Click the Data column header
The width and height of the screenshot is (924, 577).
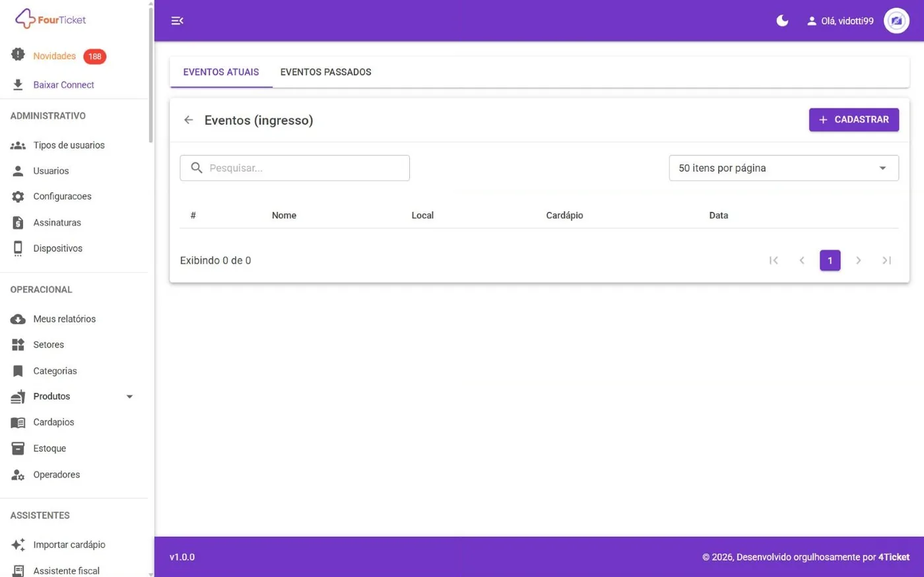coord(719,215)
